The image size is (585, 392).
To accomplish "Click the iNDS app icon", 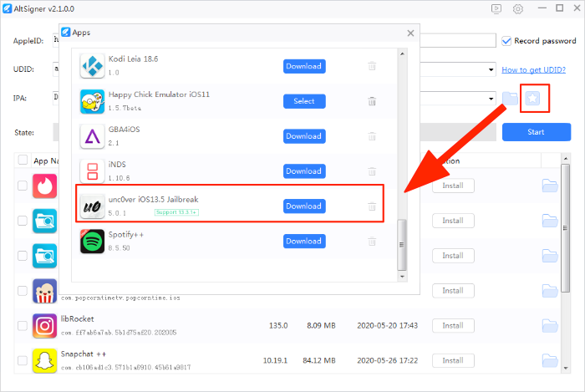I will coord(92,171).
